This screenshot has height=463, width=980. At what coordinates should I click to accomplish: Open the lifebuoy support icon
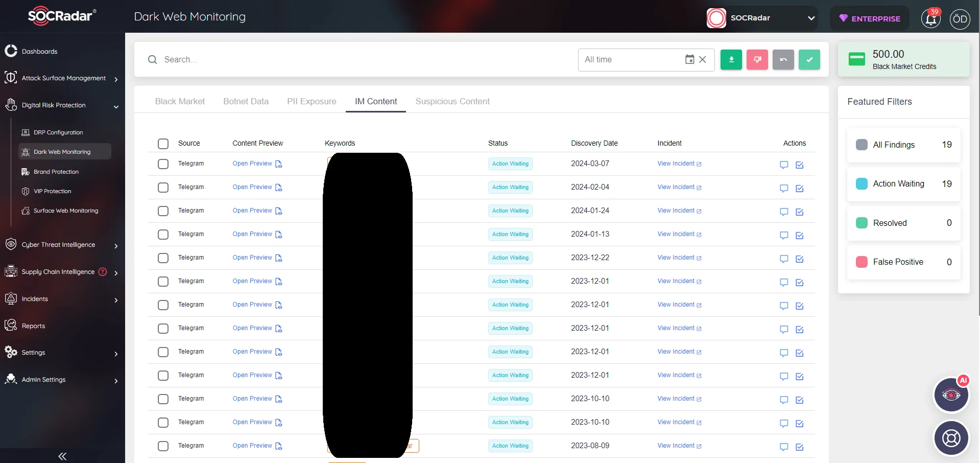951,438
